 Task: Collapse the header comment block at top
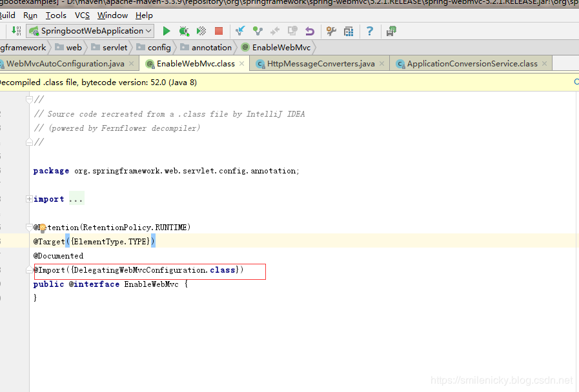click(x=29, y=99)
